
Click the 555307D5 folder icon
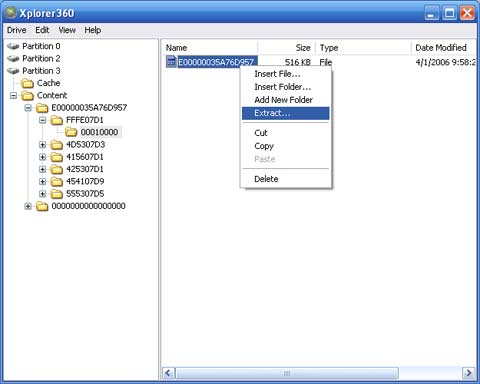click(57, 194)
